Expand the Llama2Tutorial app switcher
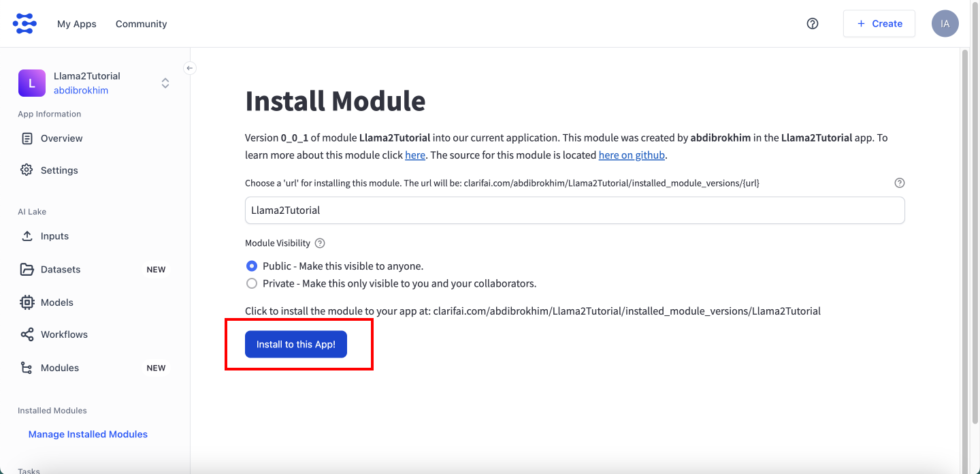The height and width of the screenshot is (474, 980). (x=165, y=83)
